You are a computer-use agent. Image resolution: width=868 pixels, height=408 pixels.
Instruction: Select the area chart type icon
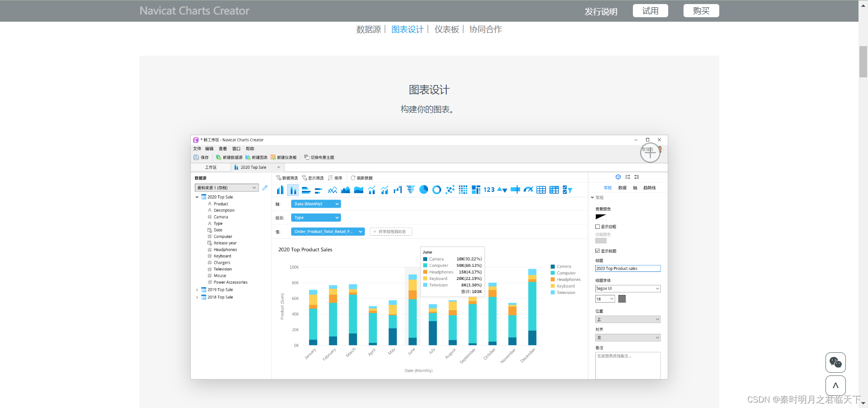coord(345,190)
